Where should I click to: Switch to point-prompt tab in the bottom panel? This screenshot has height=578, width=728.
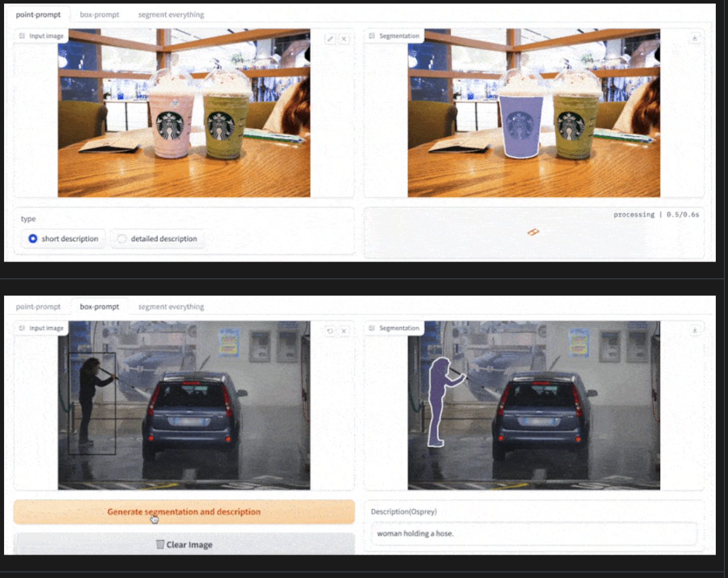click(38, 307)
